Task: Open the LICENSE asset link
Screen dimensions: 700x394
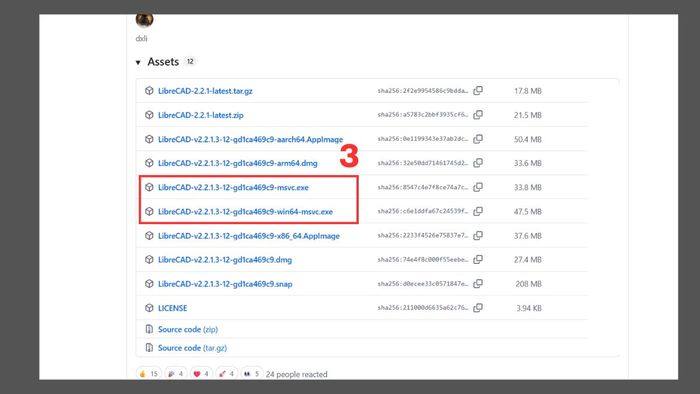Action: pos(172,308)
